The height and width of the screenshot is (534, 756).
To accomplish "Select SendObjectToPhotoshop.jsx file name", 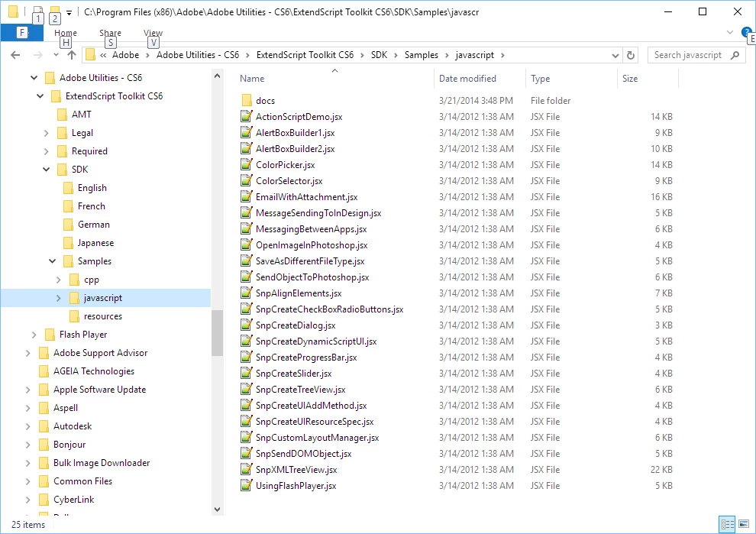I will (x=312, y=277).
